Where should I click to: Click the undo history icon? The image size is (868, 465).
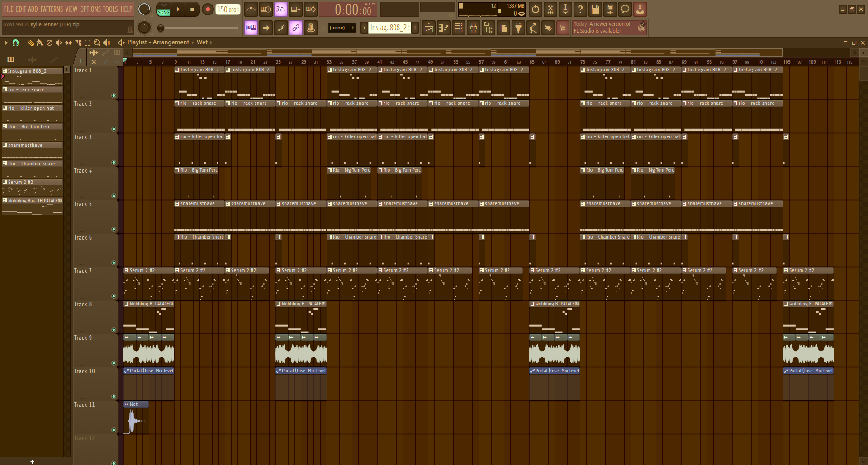click(536, 9)
